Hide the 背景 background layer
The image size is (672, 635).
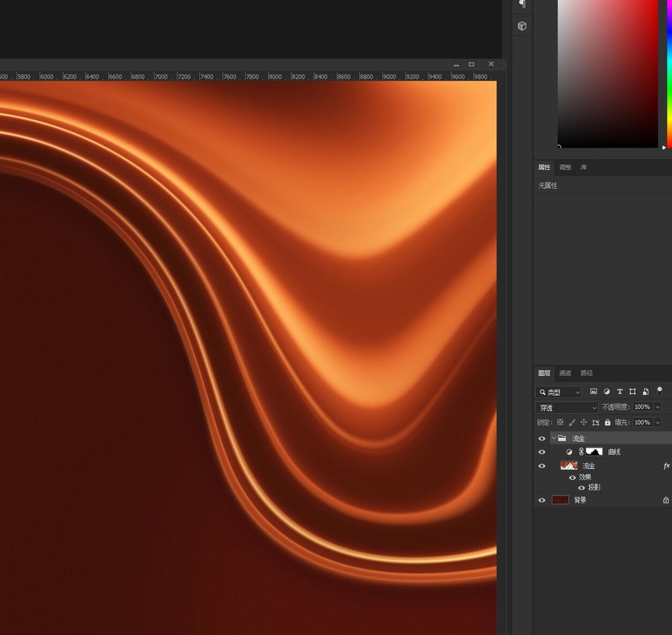coord(542,500)
